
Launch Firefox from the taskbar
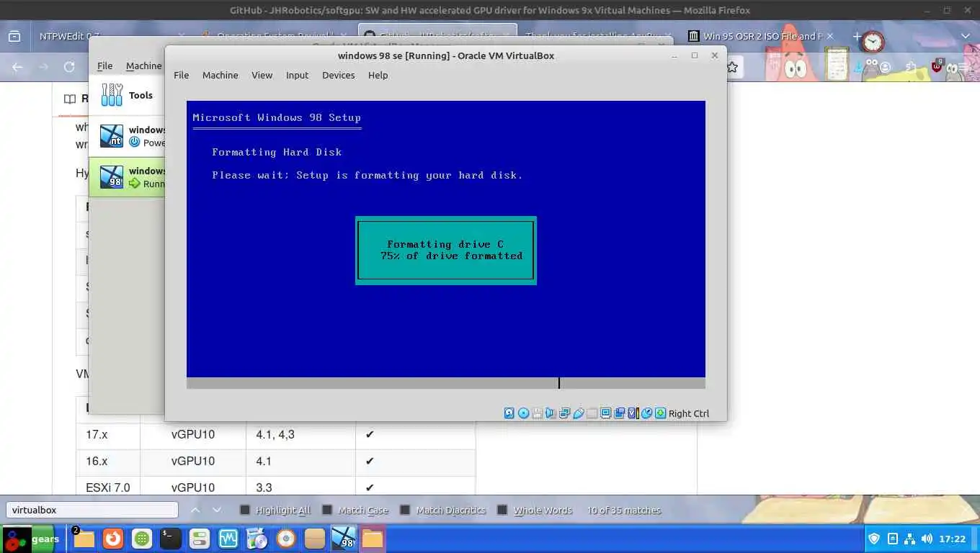click(112, 539)
